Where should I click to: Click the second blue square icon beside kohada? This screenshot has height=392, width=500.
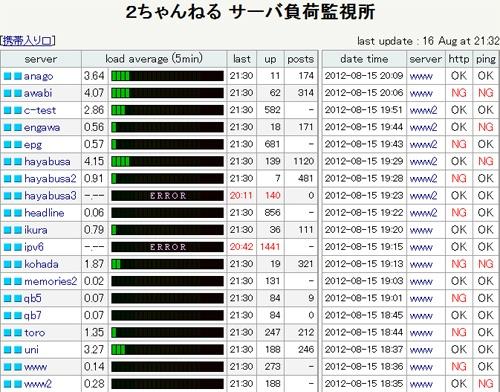pos(18,265)
